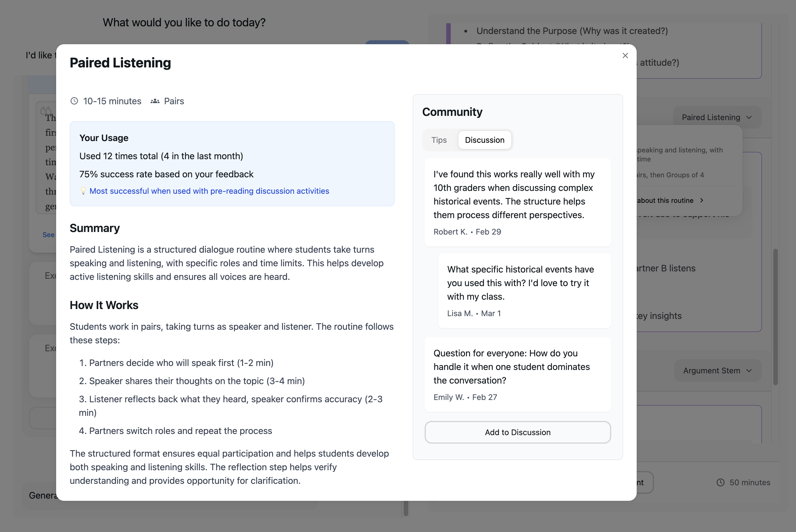Click step 'Listener reflects back what they heard'
This screenshot has height=532, width=796.
pyautogui.click(x=231, y=406)
